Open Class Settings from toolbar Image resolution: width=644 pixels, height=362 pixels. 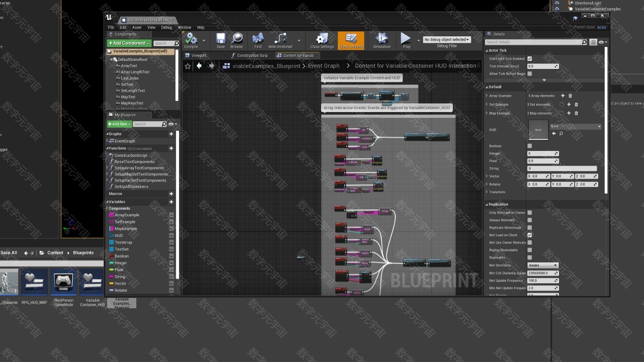[x=322, y=39]
